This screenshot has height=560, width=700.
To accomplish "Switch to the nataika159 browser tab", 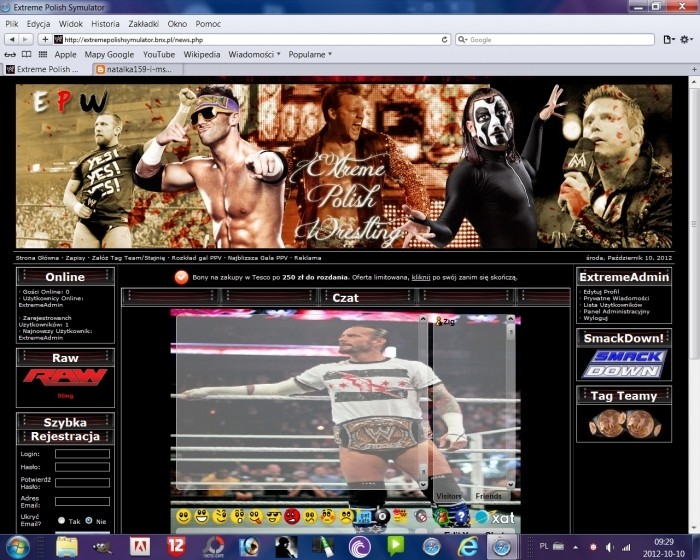I will point(132,69).
